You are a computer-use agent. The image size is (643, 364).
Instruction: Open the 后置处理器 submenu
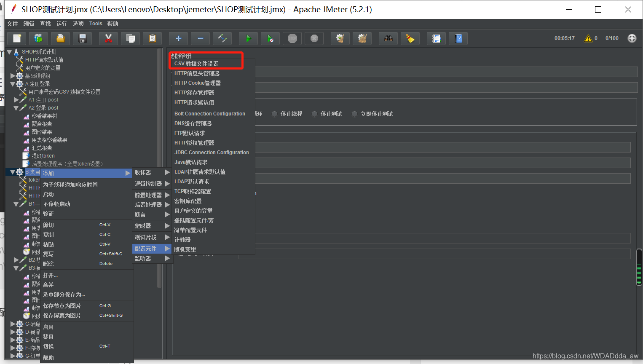point(152,205)
